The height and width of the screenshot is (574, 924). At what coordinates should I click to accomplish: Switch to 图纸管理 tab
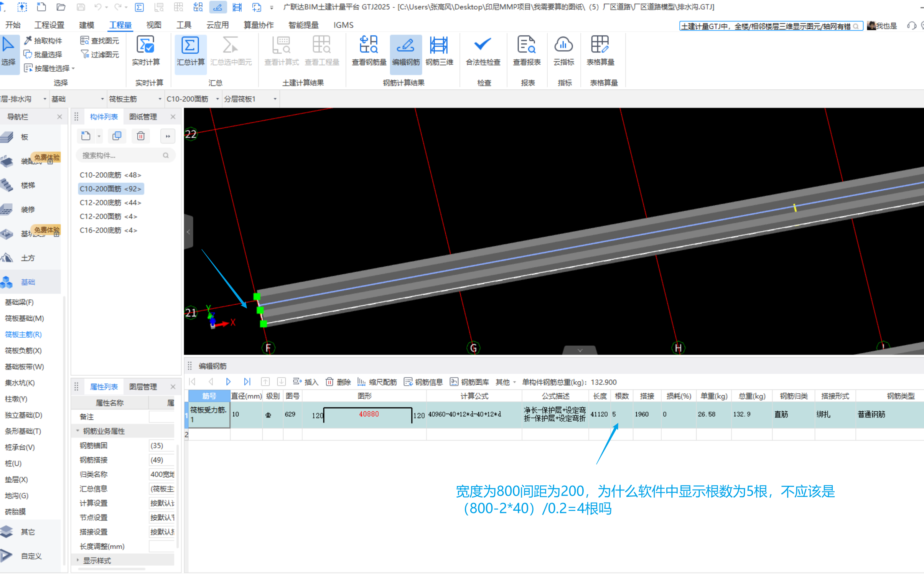point(143,117)
